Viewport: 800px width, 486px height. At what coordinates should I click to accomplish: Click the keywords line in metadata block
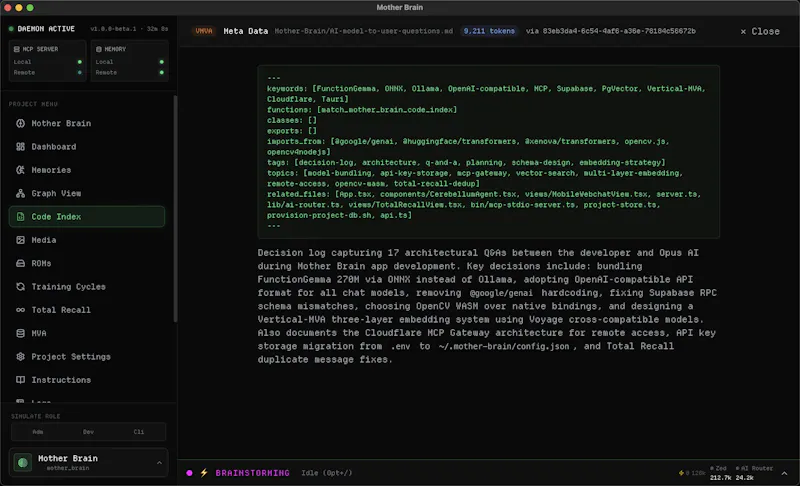[486, 94]
